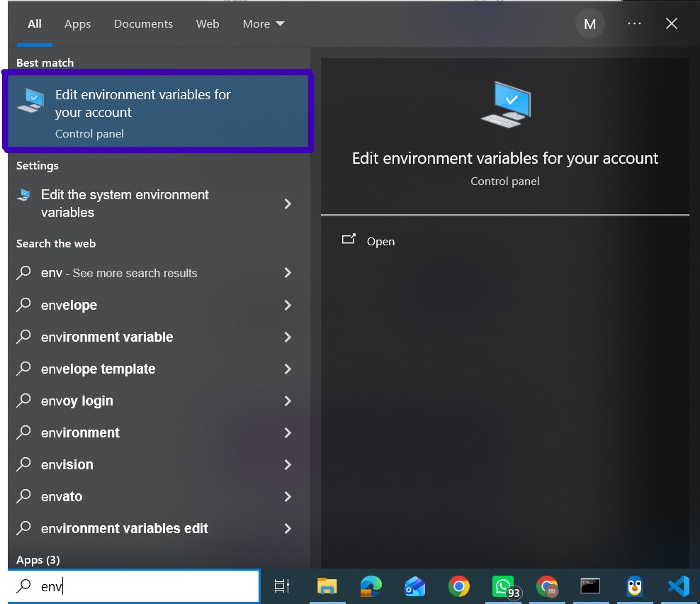Image resolution: width=700 pixels, height=604 pixels.
Task: Open WhatsApp with 93 notifications
Action: tap(505, 587)
